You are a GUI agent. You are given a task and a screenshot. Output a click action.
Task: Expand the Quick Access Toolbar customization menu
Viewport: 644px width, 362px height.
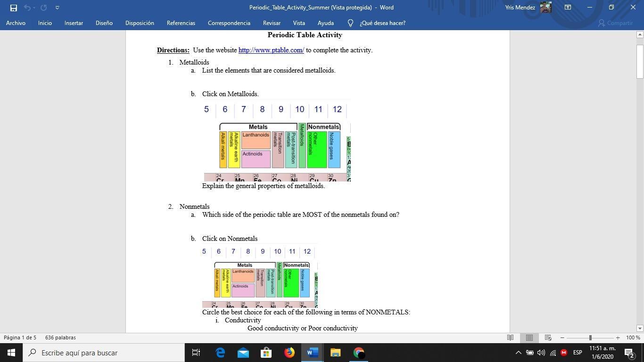[x=57, y=7]
